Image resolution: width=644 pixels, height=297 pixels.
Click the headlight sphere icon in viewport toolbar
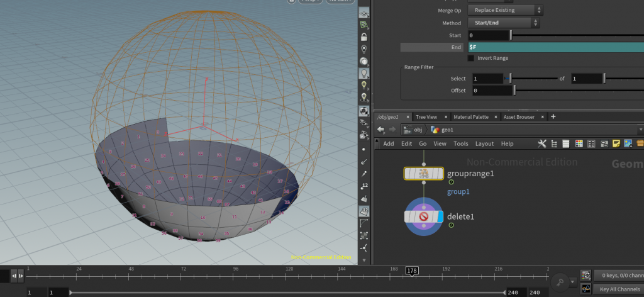(364, 61)
